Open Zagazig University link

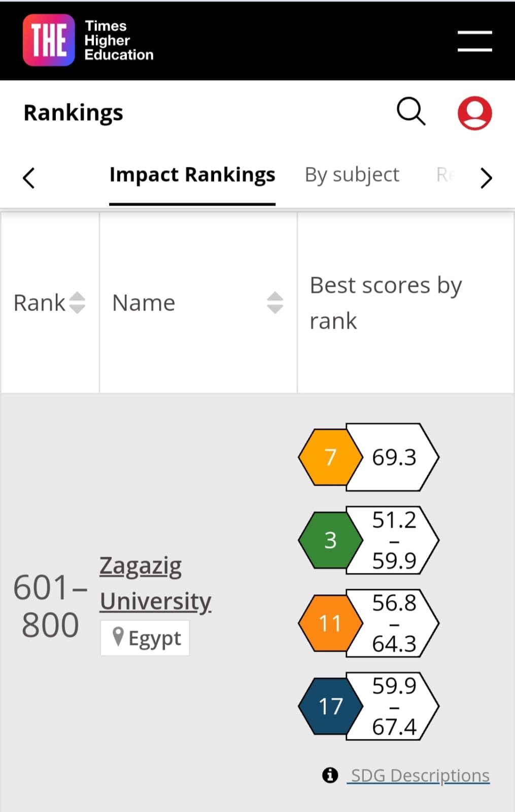point(155,583)
